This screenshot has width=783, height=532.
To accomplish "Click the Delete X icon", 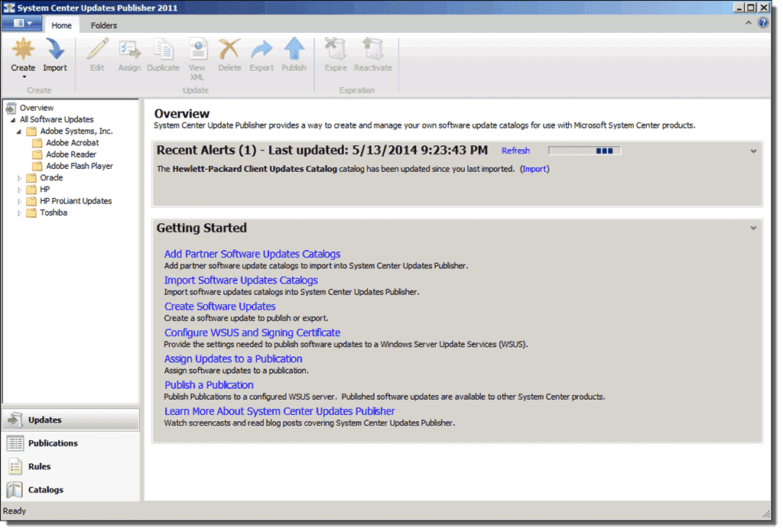I will click(229, 50).
